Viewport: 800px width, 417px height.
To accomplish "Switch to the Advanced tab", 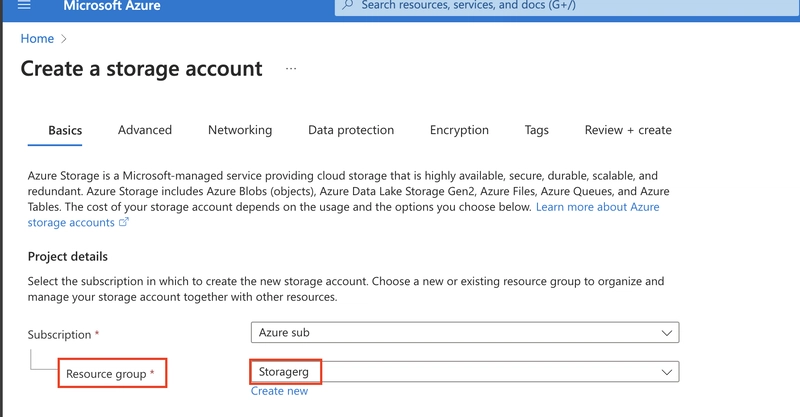I will (145, 130).
